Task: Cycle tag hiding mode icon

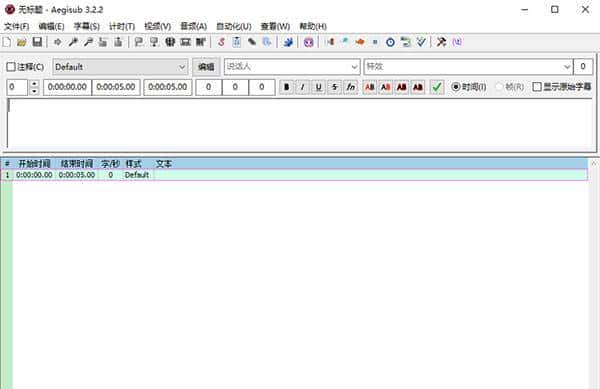Action: 457,42
